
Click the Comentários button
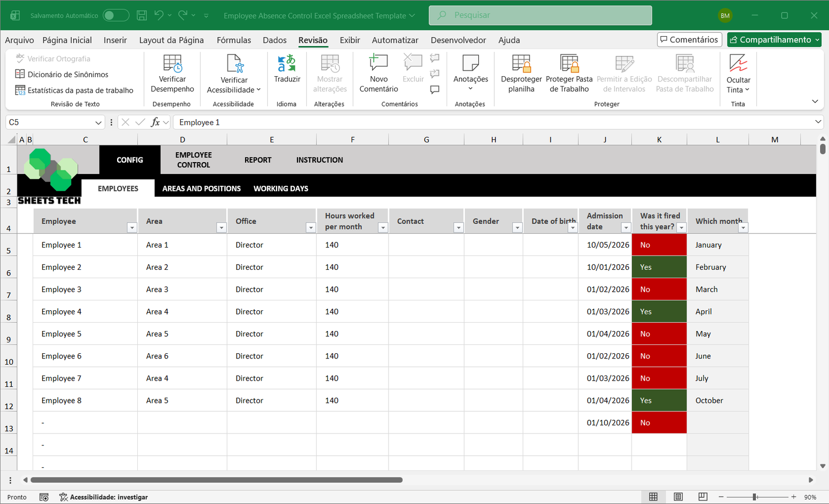[x=689, y=40]
